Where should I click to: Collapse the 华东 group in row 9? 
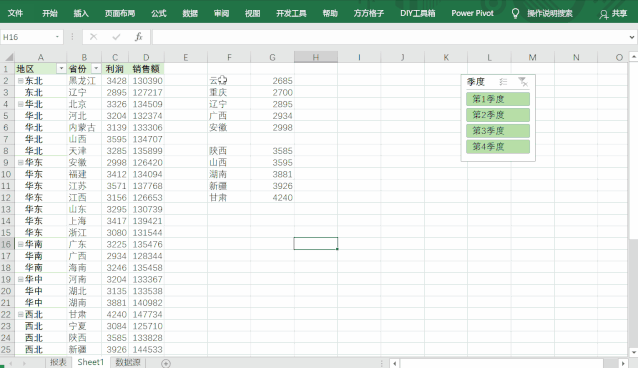click(x=20, y=162)
